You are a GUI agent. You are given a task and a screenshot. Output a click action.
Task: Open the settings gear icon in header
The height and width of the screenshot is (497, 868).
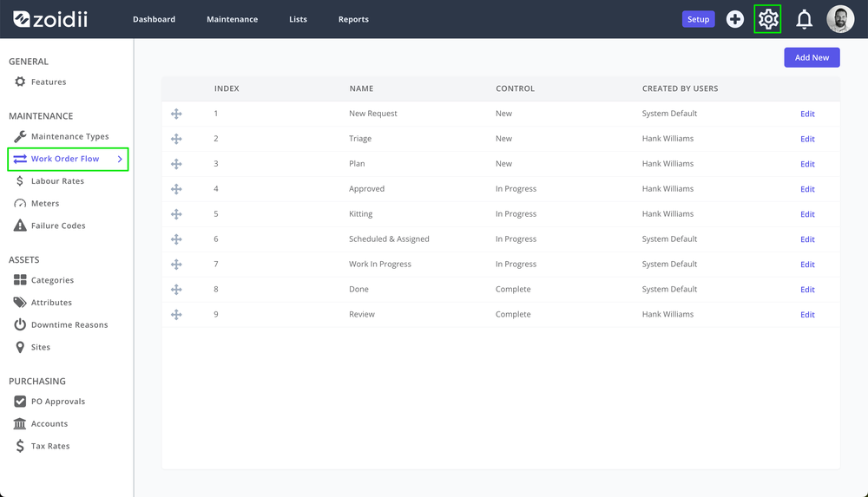tap(768, 19)
